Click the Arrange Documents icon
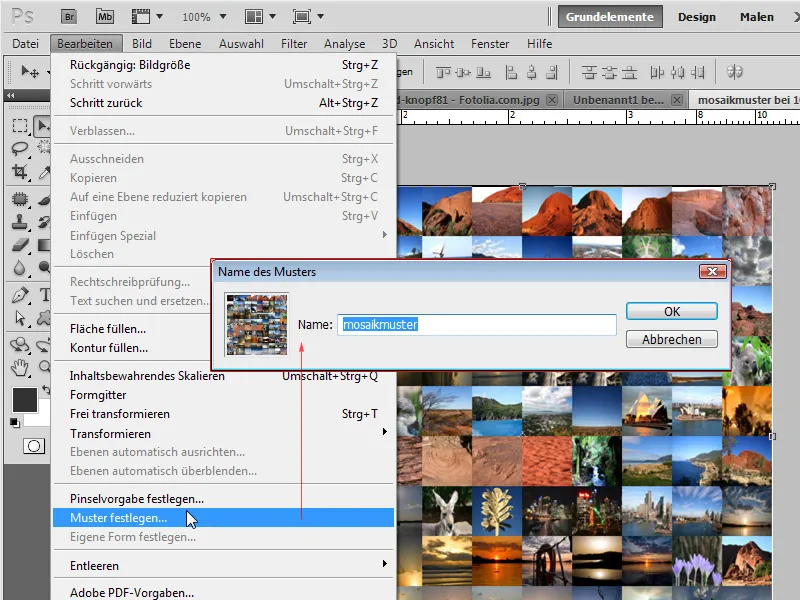800x600 pixels. pos(254,17)
